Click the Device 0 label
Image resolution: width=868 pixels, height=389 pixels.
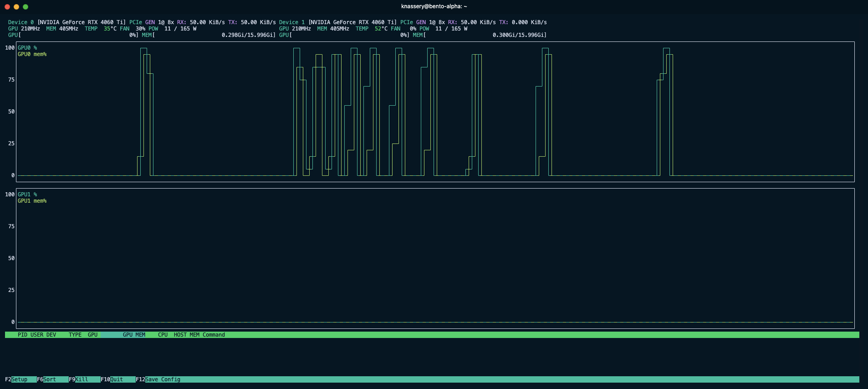(x=21, y=22)
